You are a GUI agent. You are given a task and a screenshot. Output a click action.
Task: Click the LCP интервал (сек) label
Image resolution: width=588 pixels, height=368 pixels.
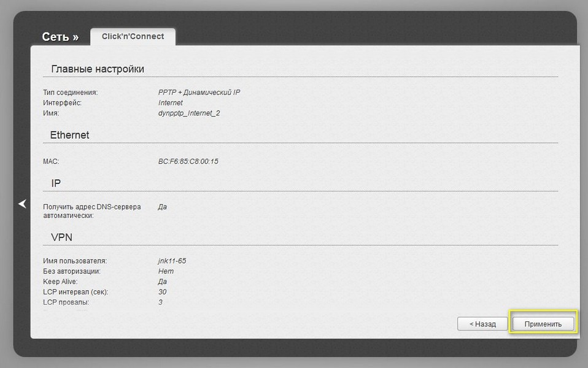coord(75,291)
